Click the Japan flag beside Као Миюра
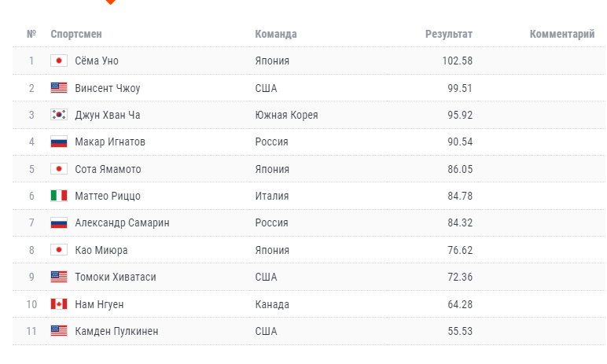This screenshot has width=607, height=364. 59,250
